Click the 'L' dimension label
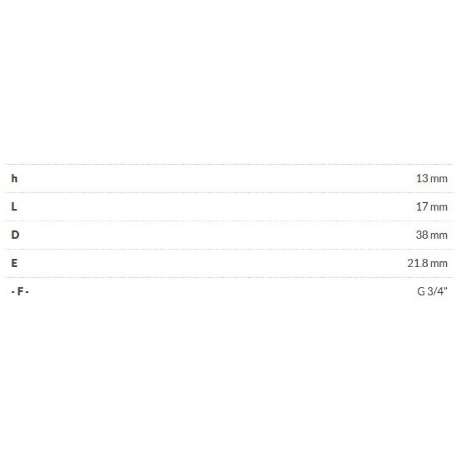This screenshot has height=476, width=476. click(x=14, y=206)
